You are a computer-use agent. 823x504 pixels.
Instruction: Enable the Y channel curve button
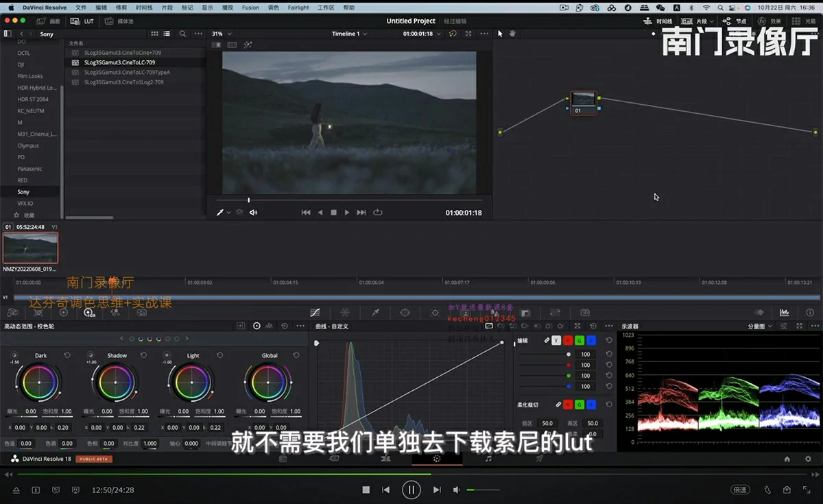556,340
